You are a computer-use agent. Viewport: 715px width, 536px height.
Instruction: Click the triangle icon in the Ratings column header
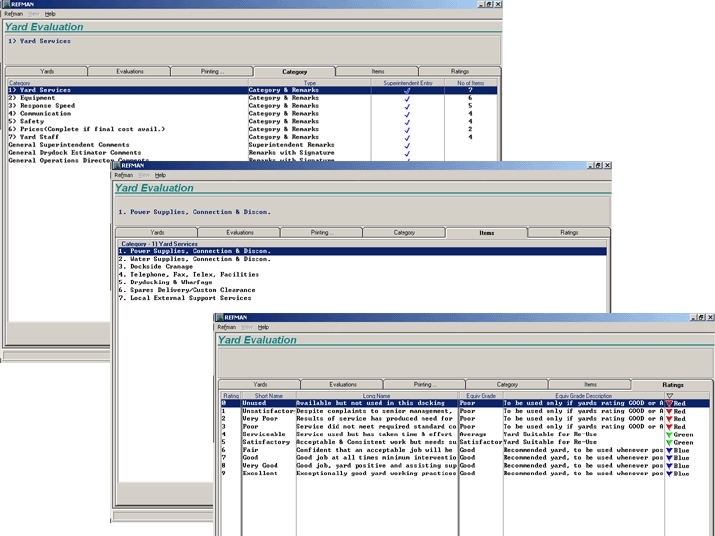tap(669, 395)
